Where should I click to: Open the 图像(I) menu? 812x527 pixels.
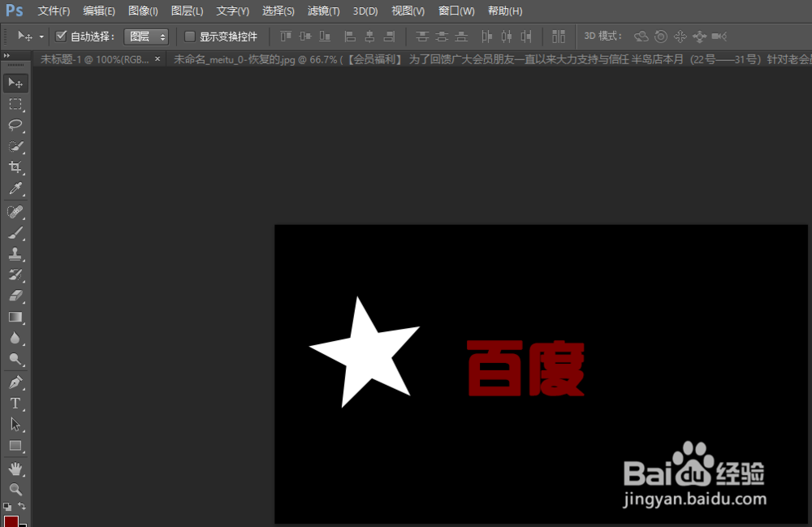click(x=143, y=11)
